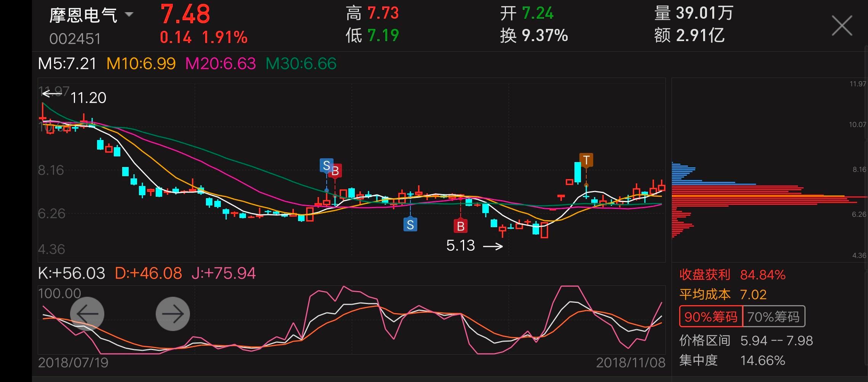The width and height of the screenshot is (868, 382).
Task: Click the current price 7.48
Action: (185, 14)
